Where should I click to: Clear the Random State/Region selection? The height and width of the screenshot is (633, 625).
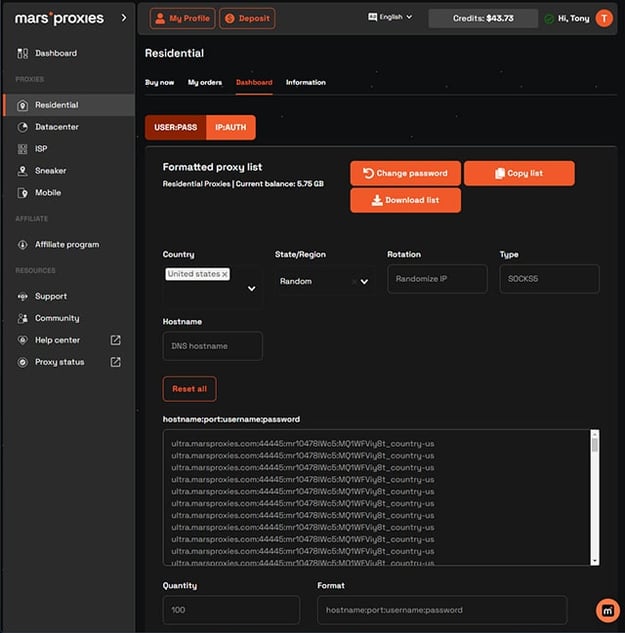[x=354, y=282]
